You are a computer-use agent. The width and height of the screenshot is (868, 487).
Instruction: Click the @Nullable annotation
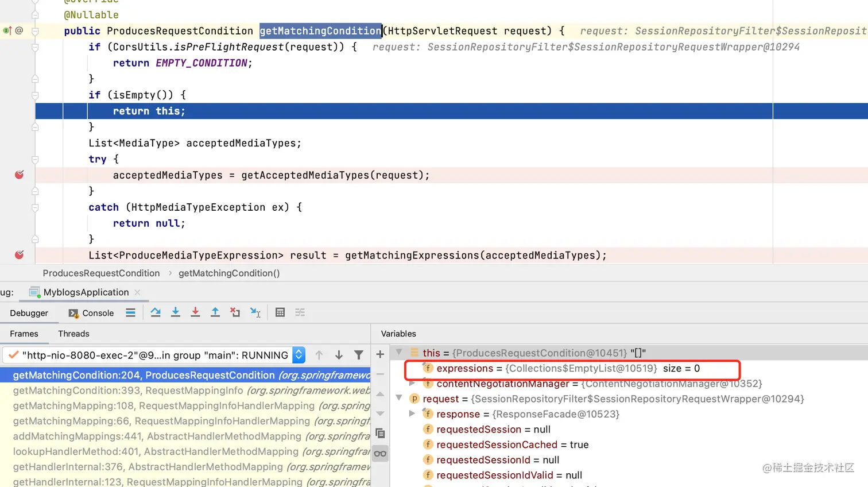[x=91, y=15]
